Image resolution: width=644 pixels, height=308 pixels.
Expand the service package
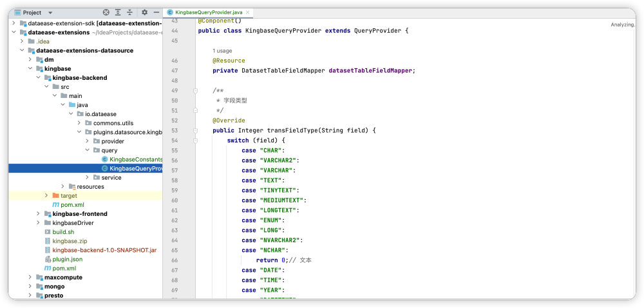coord(88,177)
